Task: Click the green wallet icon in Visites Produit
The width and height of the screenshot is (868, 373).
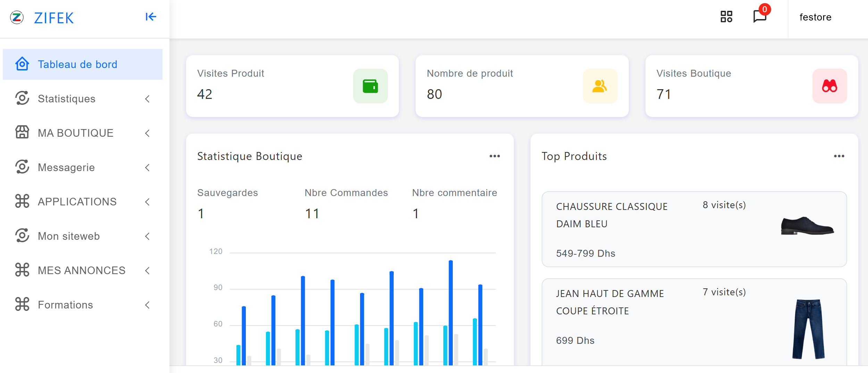Action: pyautogui.click(x=370, y=86)
